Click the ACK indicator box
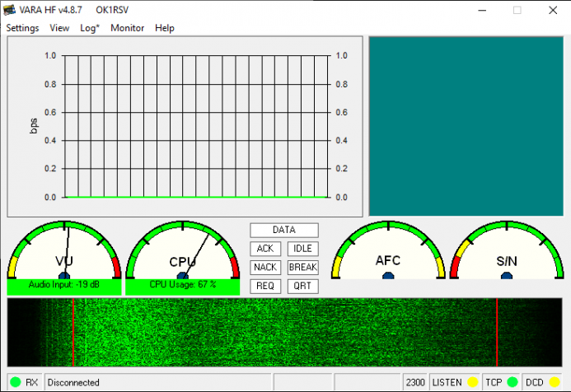The width and height of the screenshot is (571, 392). tap(265, 249)
